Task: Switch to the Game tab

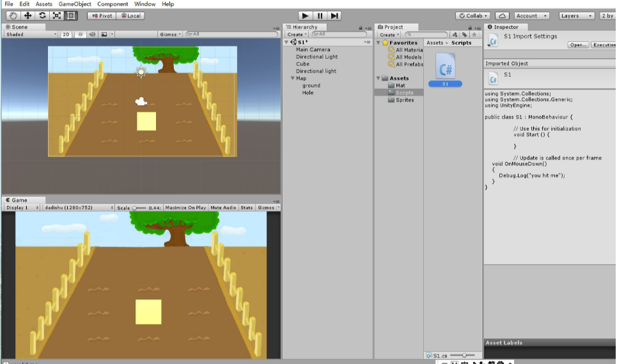Action: pos(24,200)
